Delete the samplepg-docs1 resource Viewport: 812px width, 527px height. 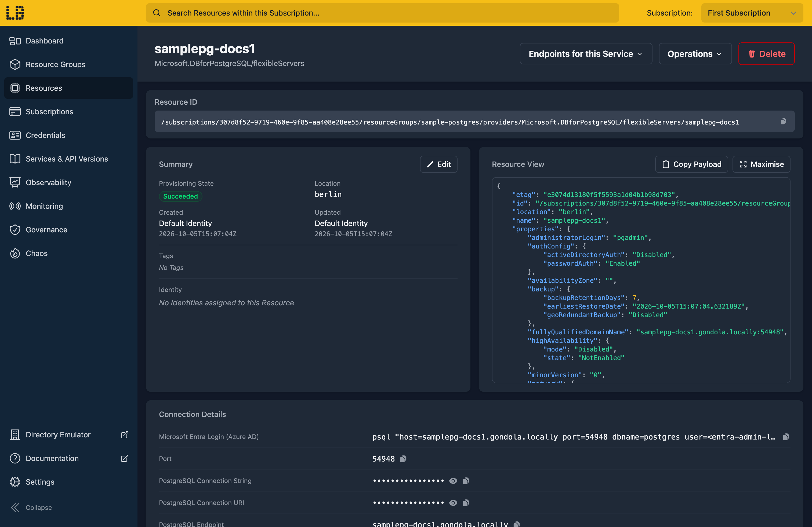(x=766, y=53)
